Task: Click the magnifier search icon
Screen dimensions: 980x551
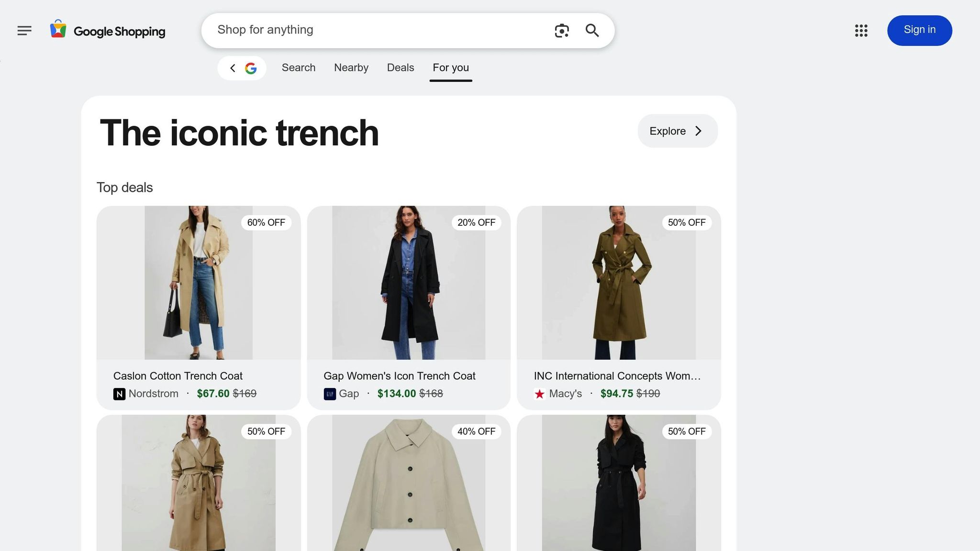Action: [x=592, y=31]
